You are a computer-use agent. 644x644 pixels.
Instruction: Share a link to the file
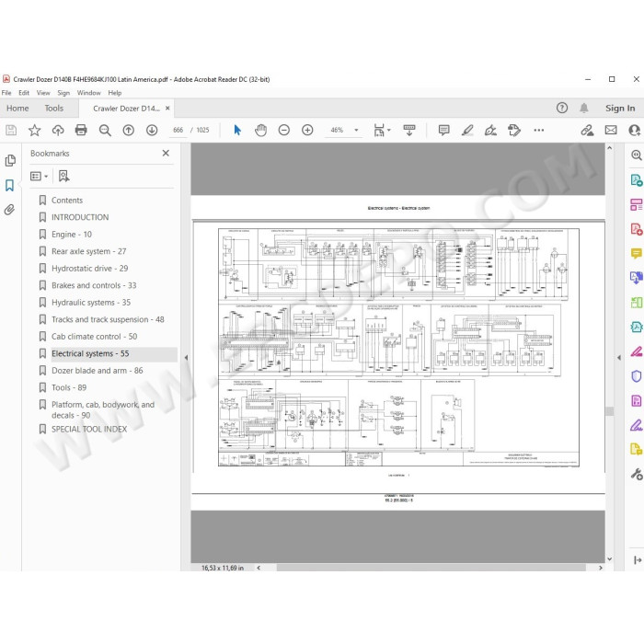tap(587, 131)
